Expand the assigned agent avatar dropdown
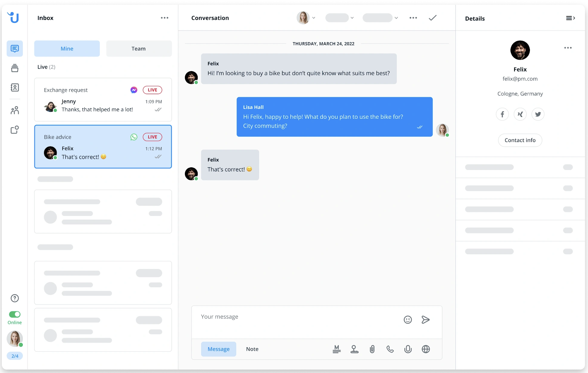588x373 pixels. click(x=306, y=18)
